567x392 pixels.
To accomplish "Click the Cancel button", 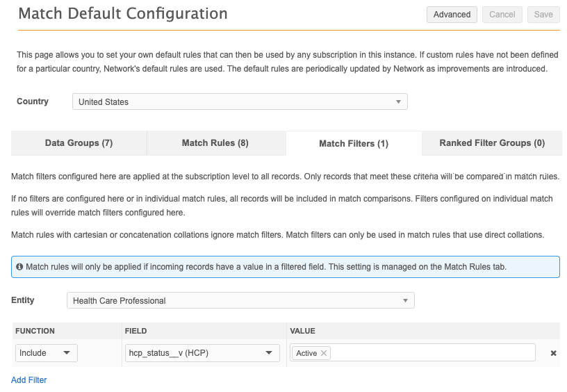I will [502, 15].
